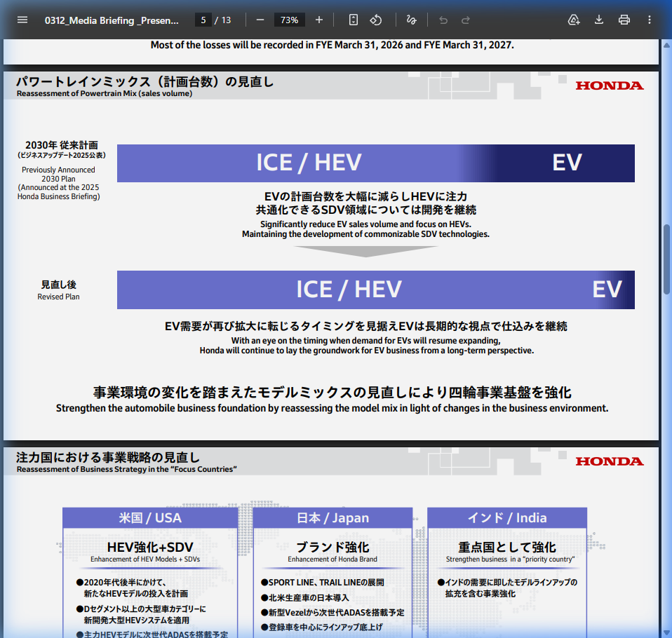672x638 pixels.
Task: Open the more actions menu
Action: pos(650,20)
